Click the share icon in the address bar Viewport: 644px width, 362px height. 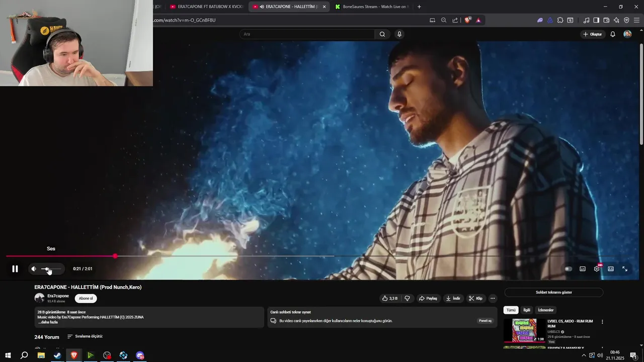click(455, 20)
